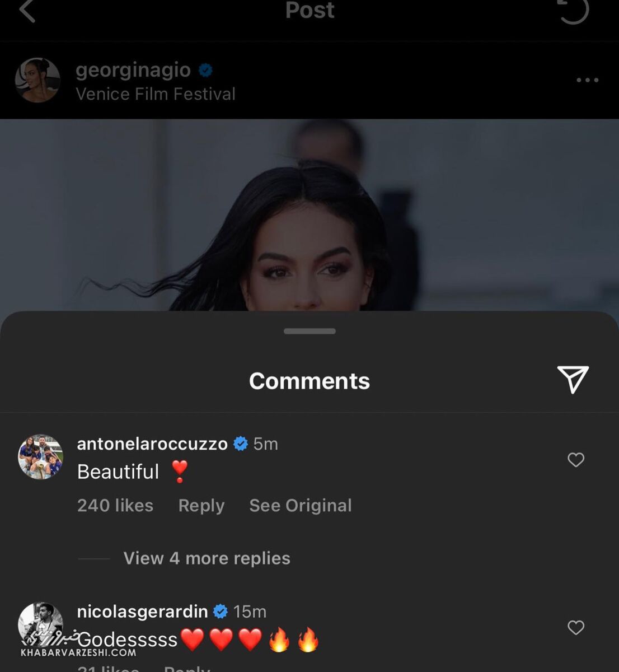Open the nicolasgerardin username link

click(142, 612)
